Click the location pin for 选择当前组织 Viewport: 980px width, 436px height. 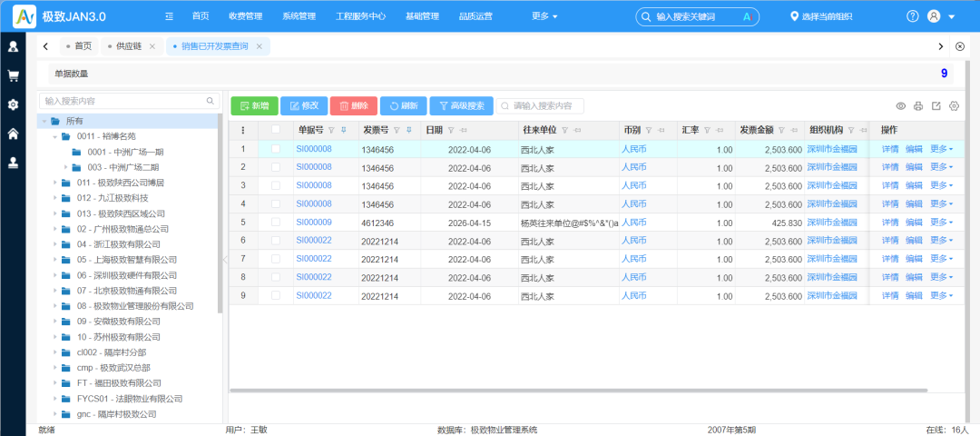pos(794,16)
